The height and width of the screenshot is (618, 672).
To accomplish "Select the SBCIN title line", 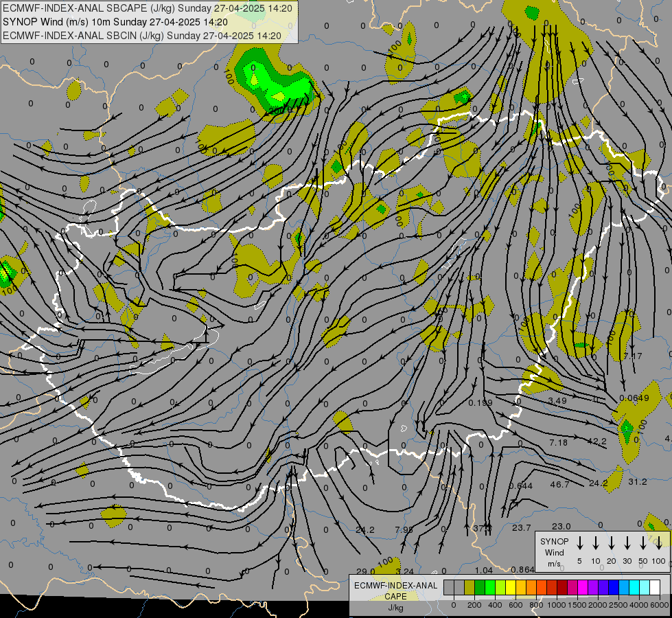I will [x=142, y=36].
